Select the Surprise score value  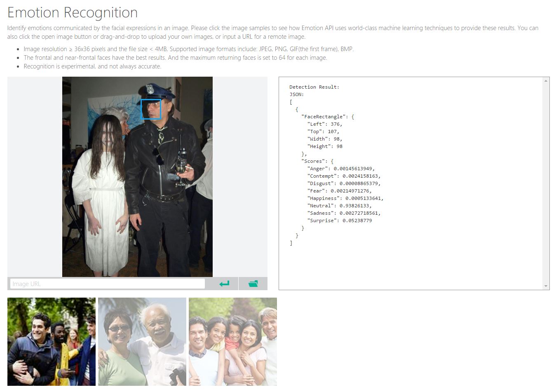(x=357, y=221)
